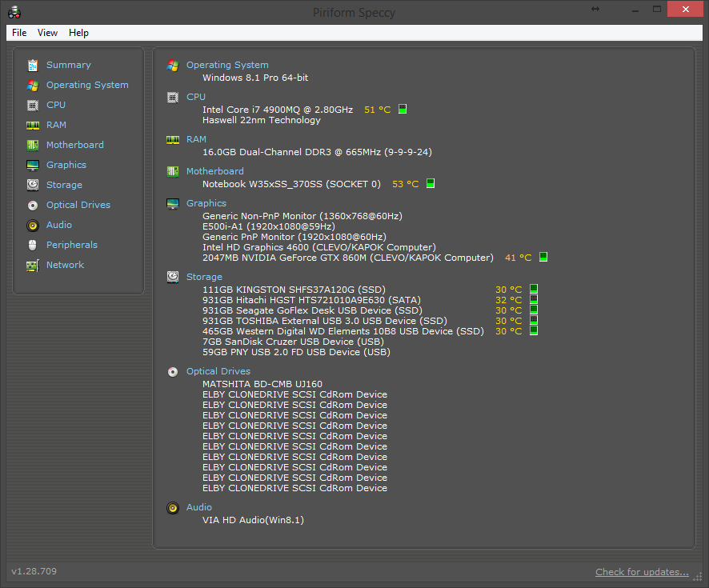Click the Peripherals mouse icon in sidebar

click(x=33, y=245)
